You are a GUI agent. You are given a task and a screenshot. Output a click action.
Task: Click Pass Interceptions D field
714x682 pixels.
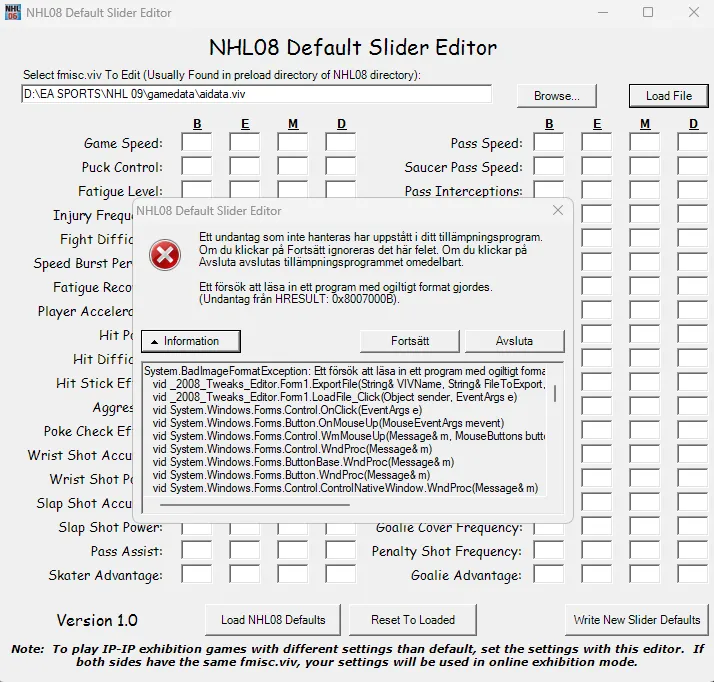click(693, 190)
